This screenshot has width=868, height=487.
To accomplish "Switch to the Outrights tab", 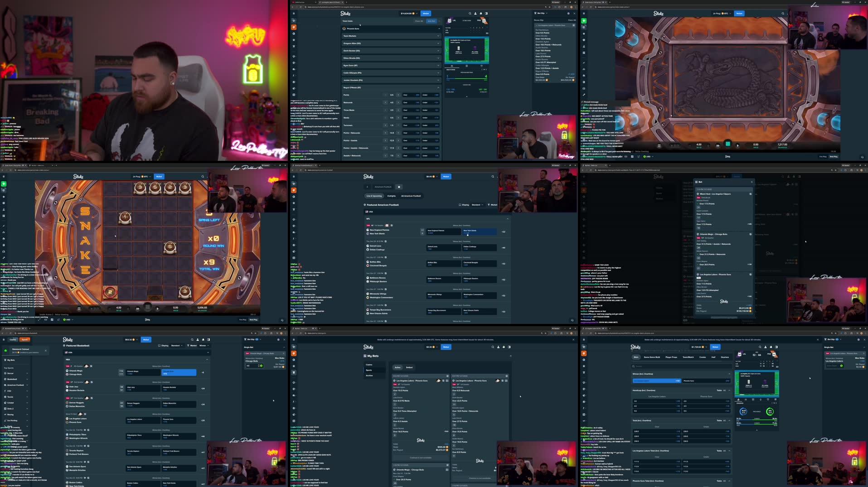I will coord(392,196).
